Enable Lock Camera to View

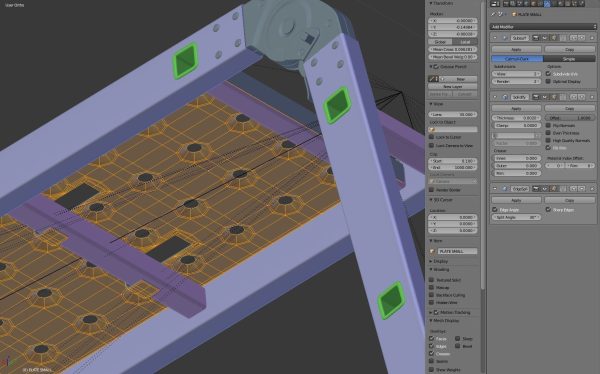click(431, 145)
